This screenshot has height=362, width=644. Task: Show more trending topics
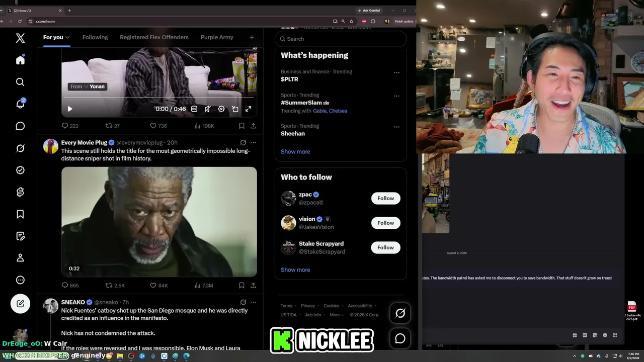295,152
